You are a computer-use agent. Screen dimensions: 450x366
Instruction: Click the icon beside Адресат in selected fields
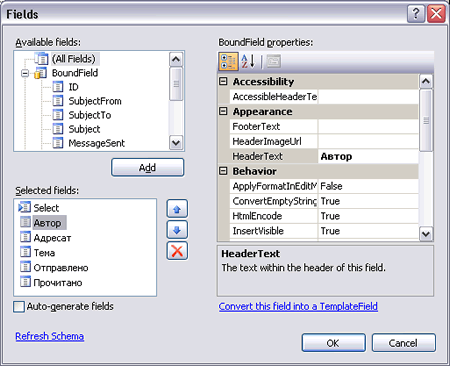[25, 237]
